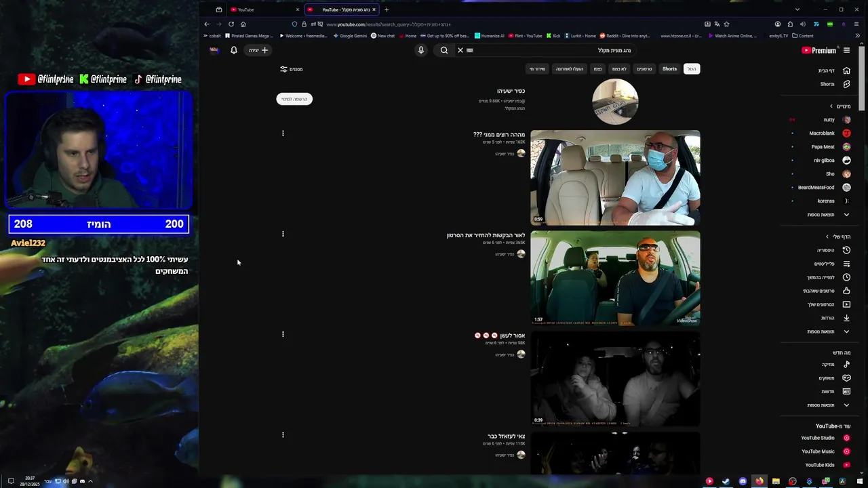Click the subscribed button beside channel result
The height and width of the screenshot is (488, 868).
[294, 99]
